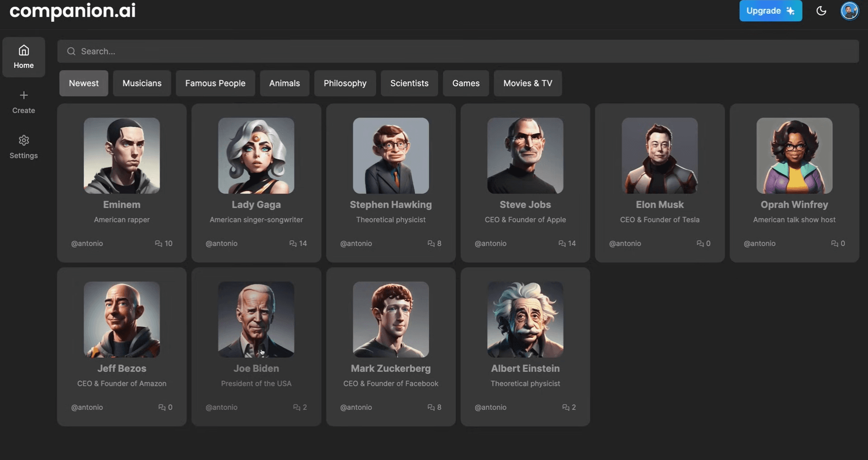Screen dimensions: 868x460
Task: Click the Eminem name text
Action: 122,204
